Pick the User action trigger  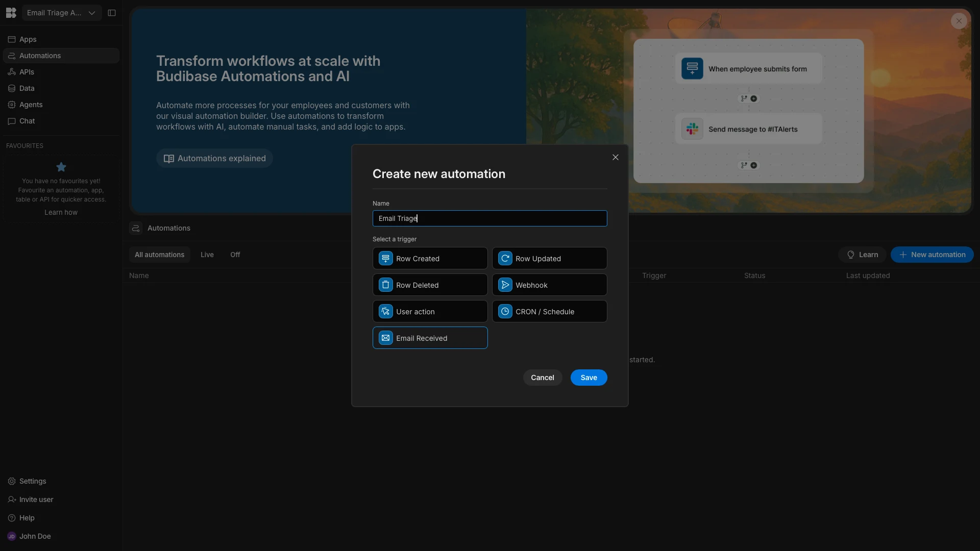(430, 312)
